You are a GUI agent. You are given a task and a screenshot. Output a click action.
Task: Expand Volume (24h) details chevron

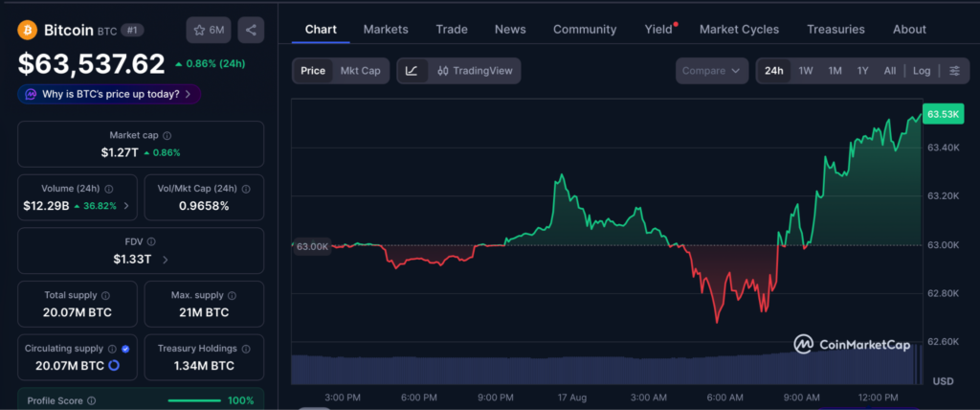tap(127, 205)
